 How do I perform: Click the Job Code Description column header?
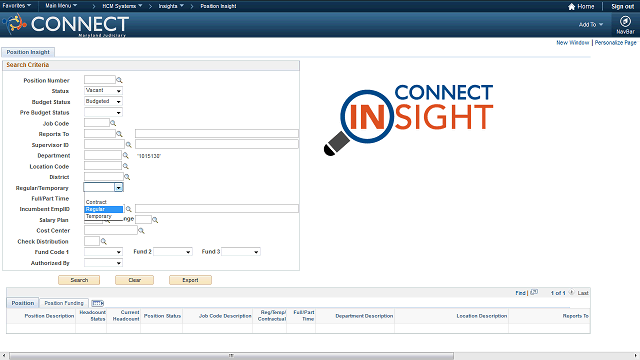(225, 316)
